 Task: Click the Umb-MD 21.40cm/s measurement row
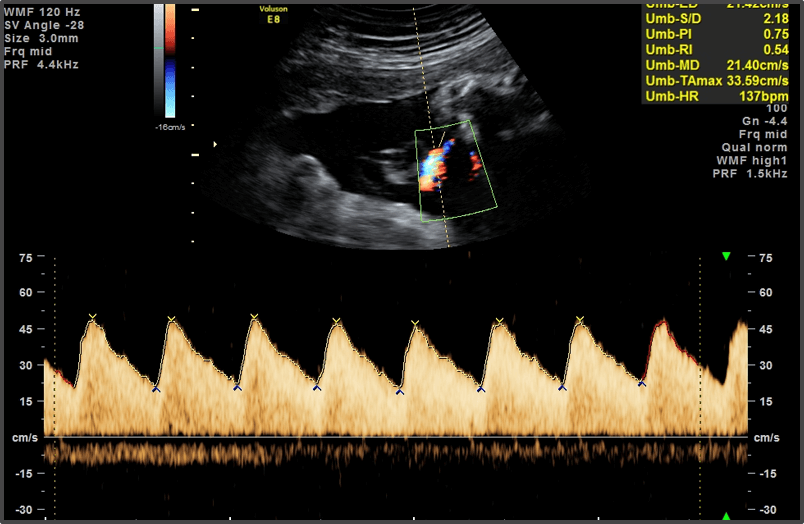(716, 65)
